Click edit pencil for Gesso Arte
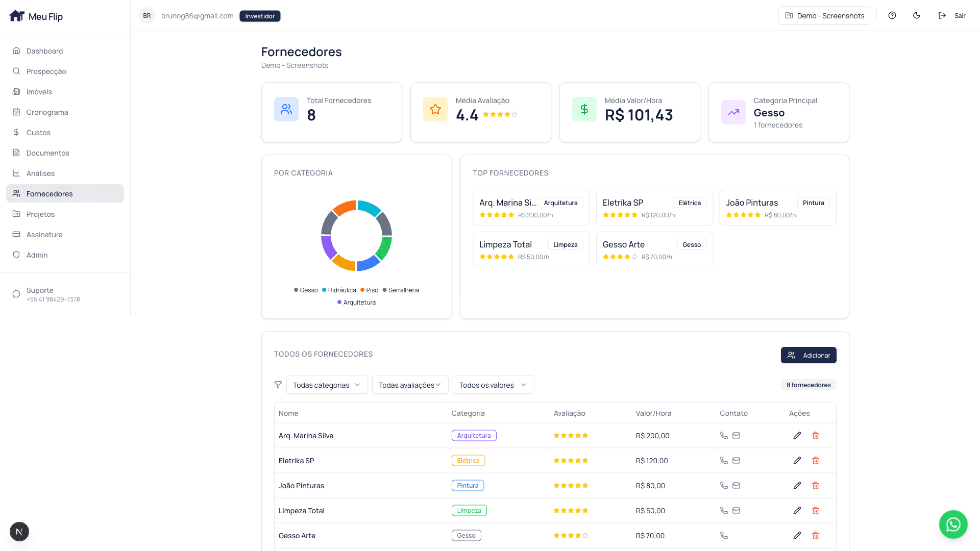 pos(797,536)
